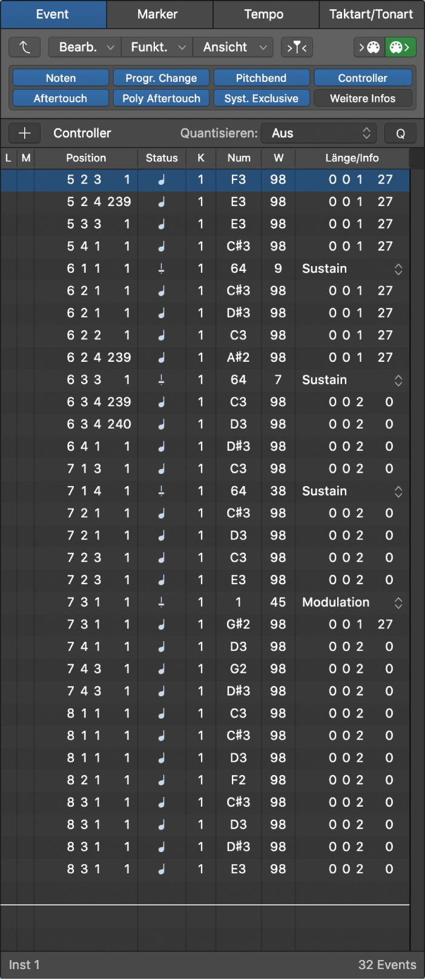
Task: Click the hierarchy up-arrow button
Action: [25, 47]
